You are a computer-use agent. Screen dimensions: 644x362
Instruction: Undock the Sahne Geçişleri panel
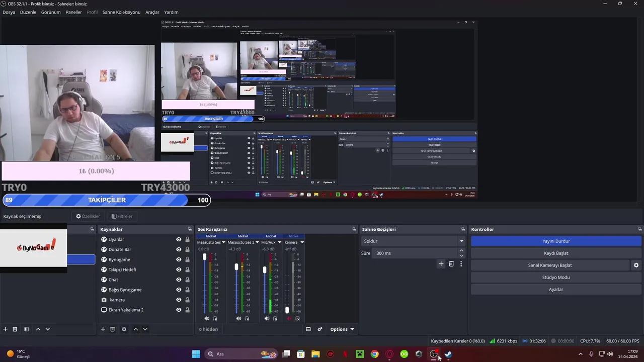[463, 229]
